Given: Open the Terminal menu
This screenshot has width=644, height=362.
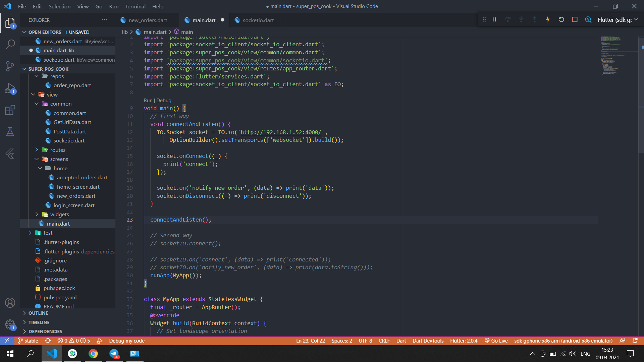Looking at the screenshot, I should pyautogui.click(x=135, y=6).
